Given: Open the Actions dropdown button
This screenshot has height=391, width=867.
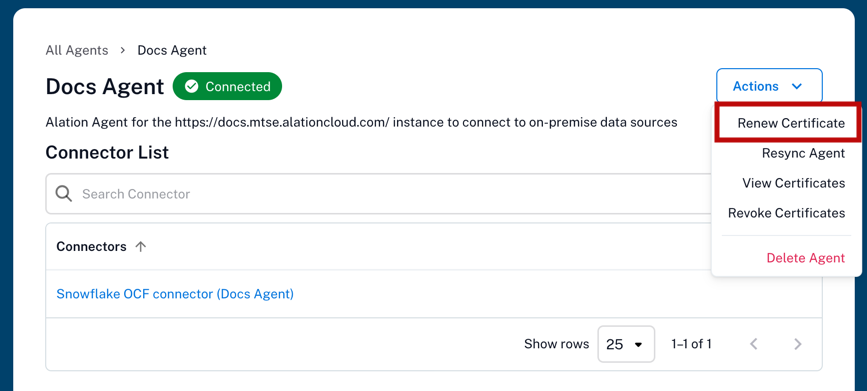Looking at the screenshot, I should pos(769,86).
